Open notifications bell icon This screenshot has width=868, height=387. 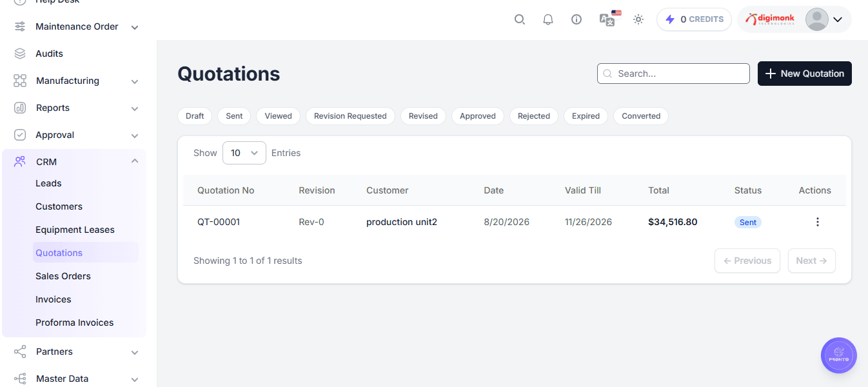(548, 19)
